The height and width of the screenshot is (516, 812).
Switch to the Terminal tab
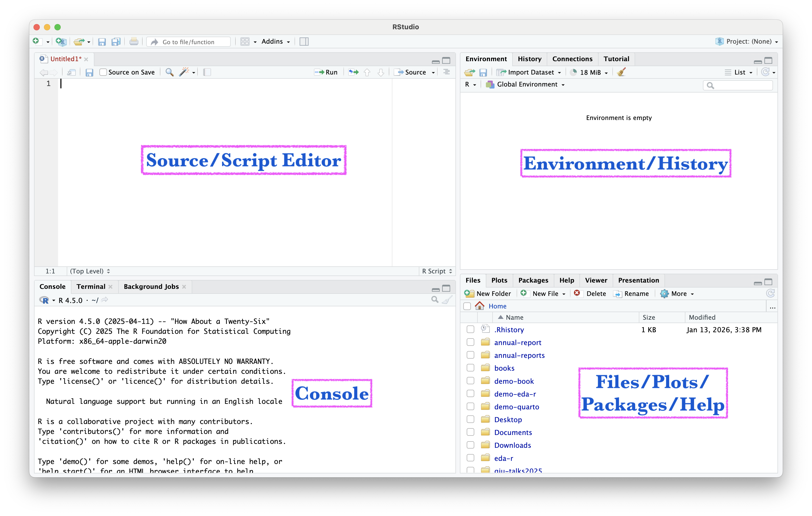click(x=91, y=286)
